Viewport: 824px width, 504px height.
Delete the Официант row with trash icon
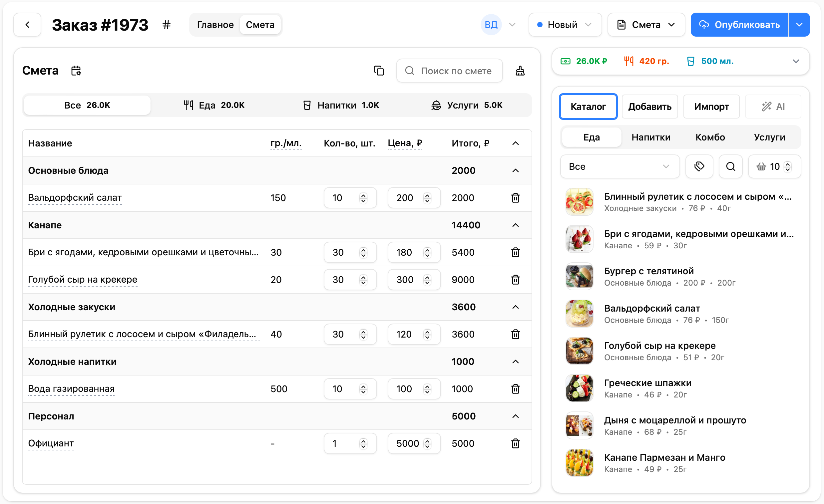[x=515, y=443]
